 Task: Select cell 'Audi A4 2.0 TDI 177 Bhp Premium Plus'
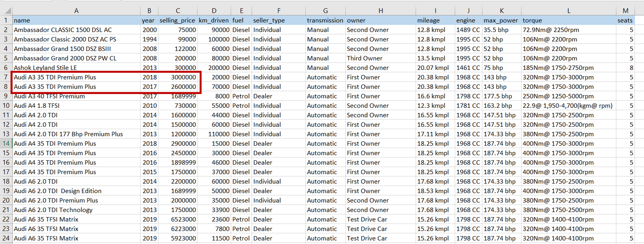point(76,134)
